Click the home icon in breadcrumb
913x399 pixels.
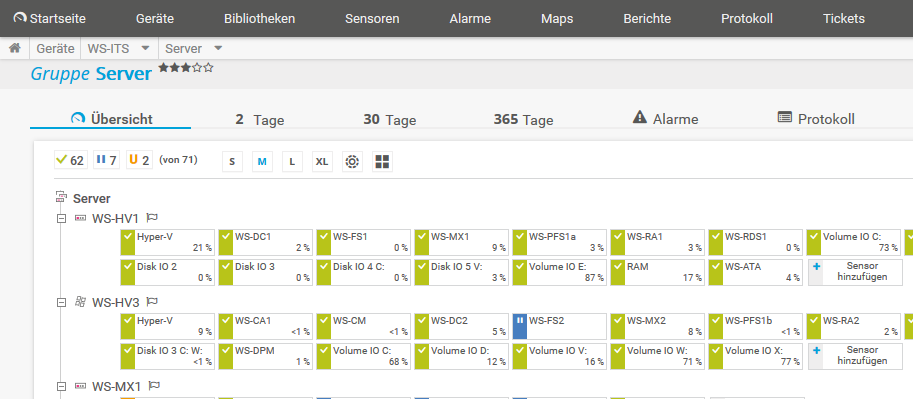(x=15, y=48)
